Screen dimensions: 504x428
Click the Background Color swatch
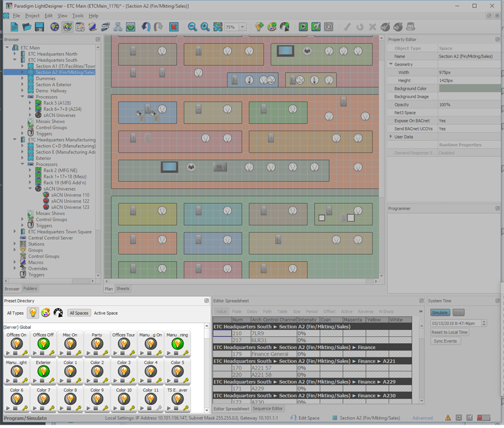click(x=469, y=88)
